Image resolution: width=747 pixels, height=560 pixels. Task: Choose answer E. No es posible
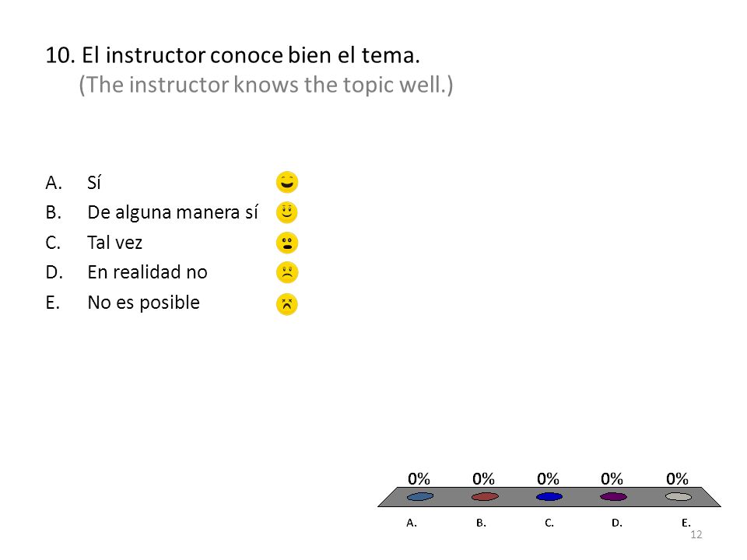tap(123, 303)
